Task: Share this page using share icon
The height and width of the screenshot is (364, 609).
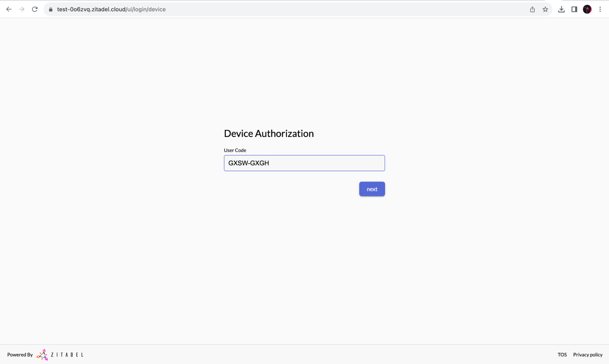Action: pos(532,9)
